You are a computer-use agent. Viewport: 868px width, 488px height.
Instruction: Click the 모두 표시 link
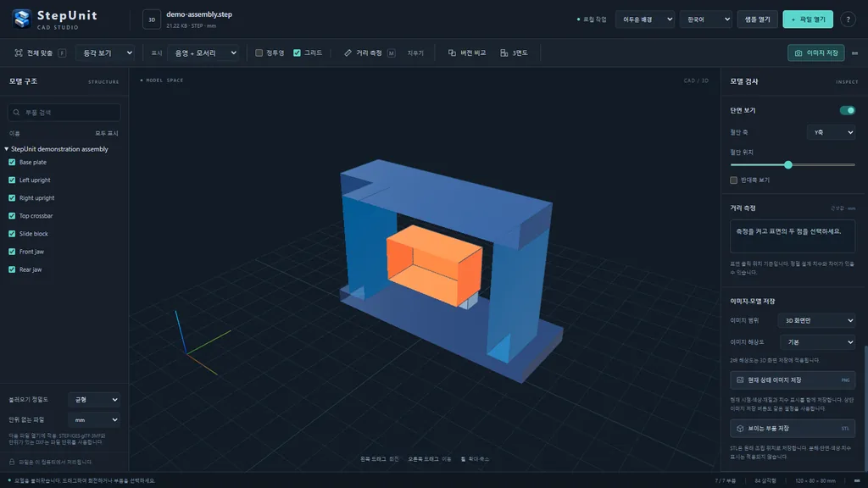coord(106,133)
